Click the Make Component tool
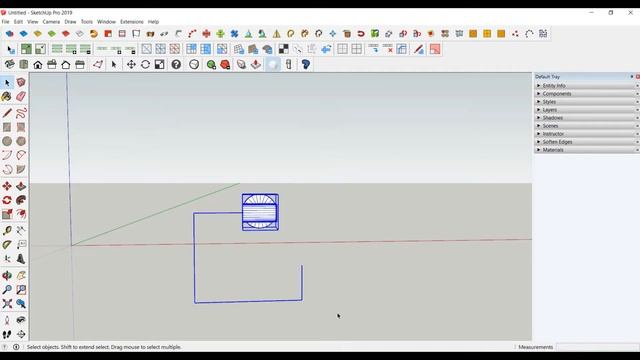The image size is (640, 360). pos(21,82)
